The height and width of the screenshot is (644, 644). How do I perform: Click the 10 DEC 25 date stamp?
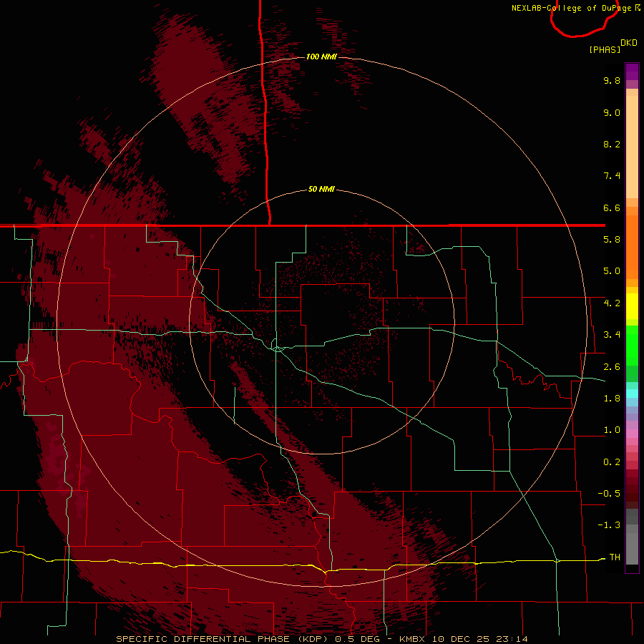[460, 639]
